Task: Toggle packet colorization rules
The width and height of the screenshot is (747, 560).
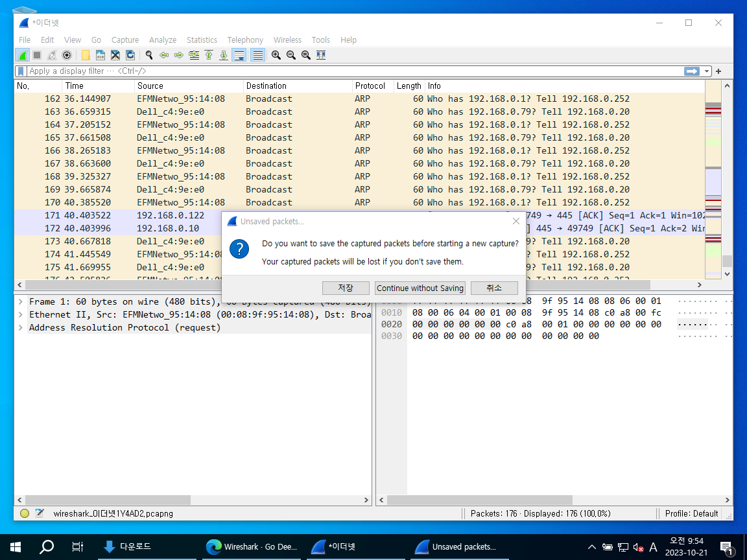Action: [x=257, y=55]
